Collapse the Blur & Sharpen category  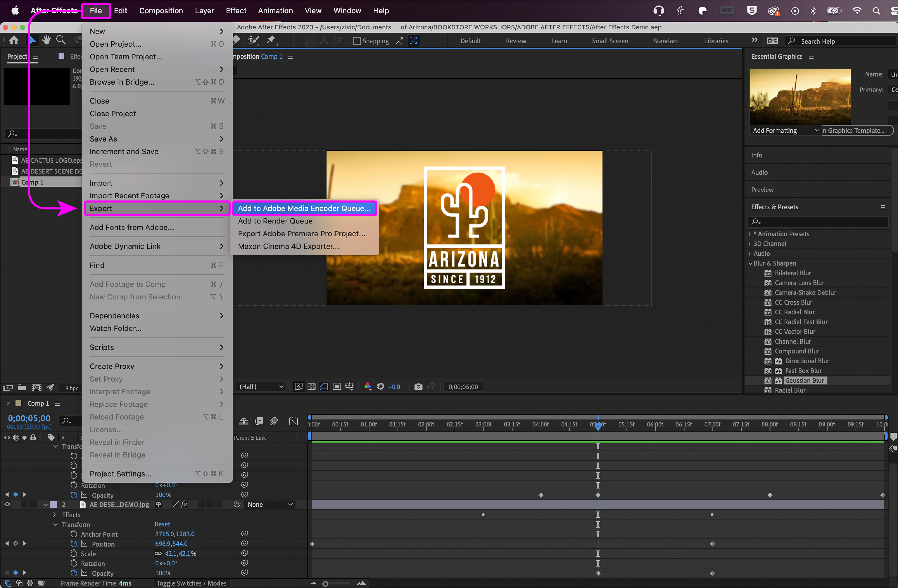click(751, 263)
